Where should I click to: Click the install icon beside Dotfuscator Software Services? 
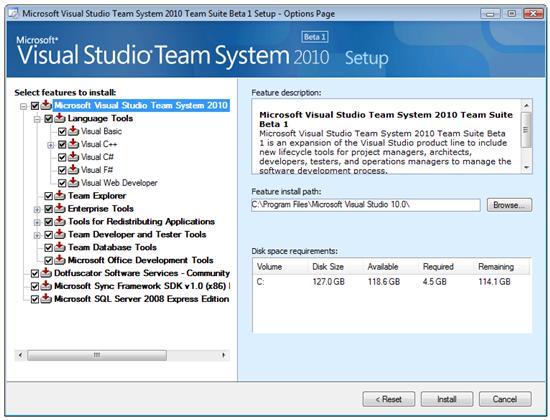point(46,273)
